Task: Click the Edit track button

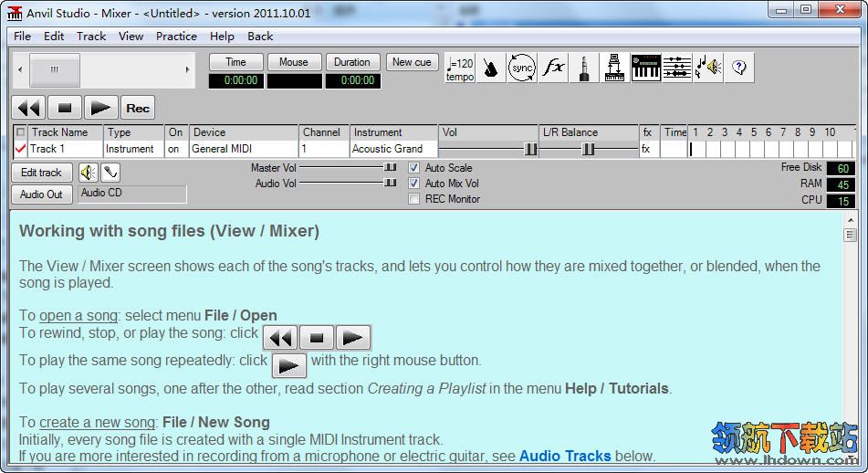Action: 41,173
